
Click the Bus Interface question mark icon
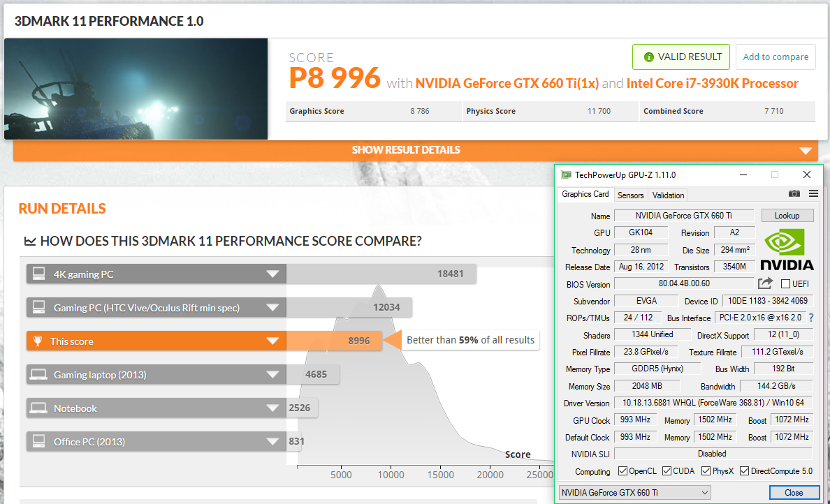[811, 318]
